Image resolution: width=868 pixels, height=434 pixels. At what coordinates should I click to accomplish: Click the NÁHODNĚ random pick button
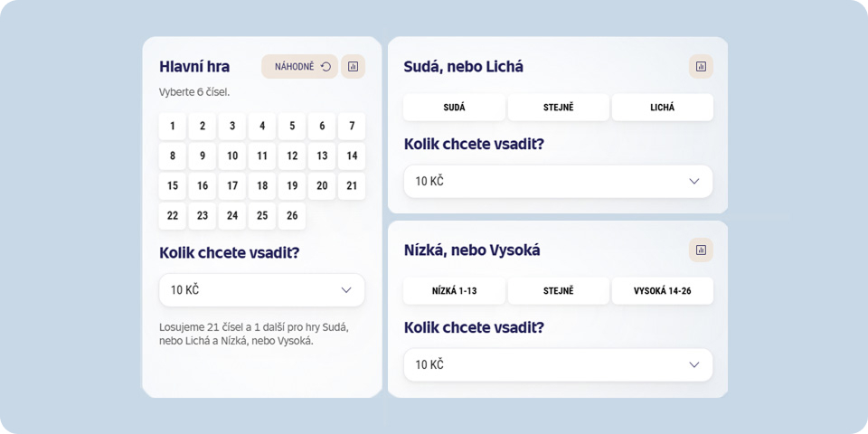[299, 66]
